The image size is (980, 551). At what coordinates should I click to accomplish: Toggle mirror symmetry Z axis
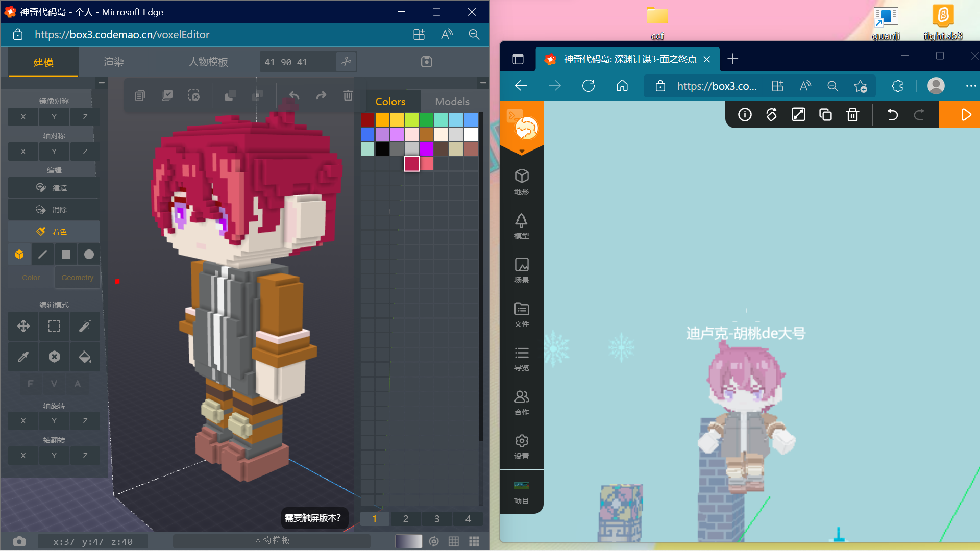click(85, 117)
